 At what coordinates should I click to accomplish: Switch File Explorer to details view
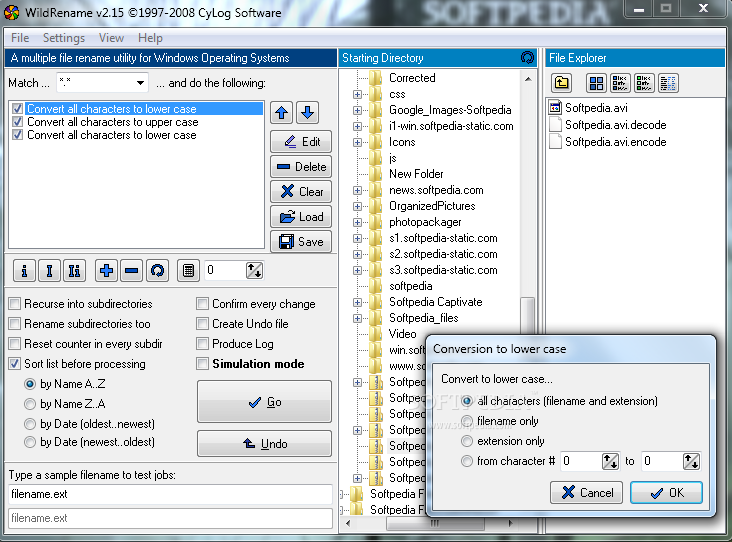[668, 83]
